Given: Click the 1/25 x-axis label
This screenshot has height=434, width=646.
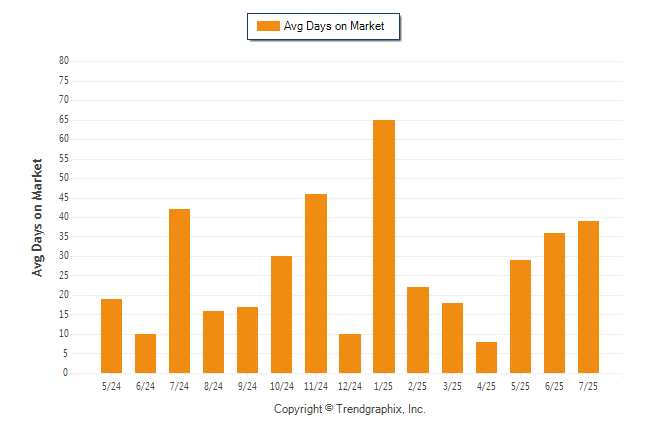Looking at the screenshot, I should point(383,386).
